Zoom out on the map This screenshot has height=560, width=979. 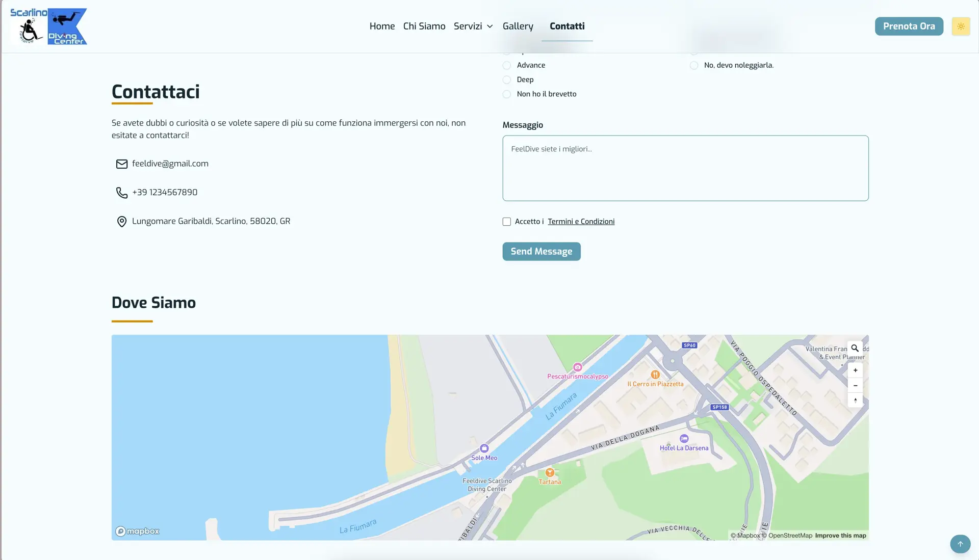(x=855, y=385)
